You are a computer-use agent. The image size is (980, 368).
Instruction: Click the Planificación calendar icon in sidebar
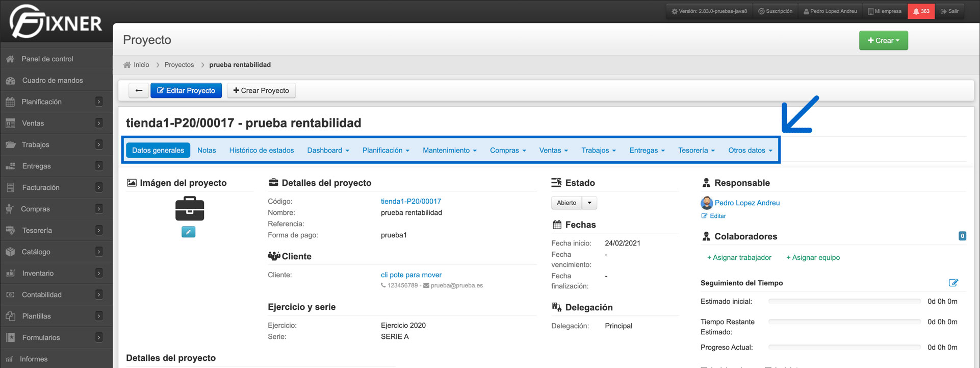pos(10,102)
